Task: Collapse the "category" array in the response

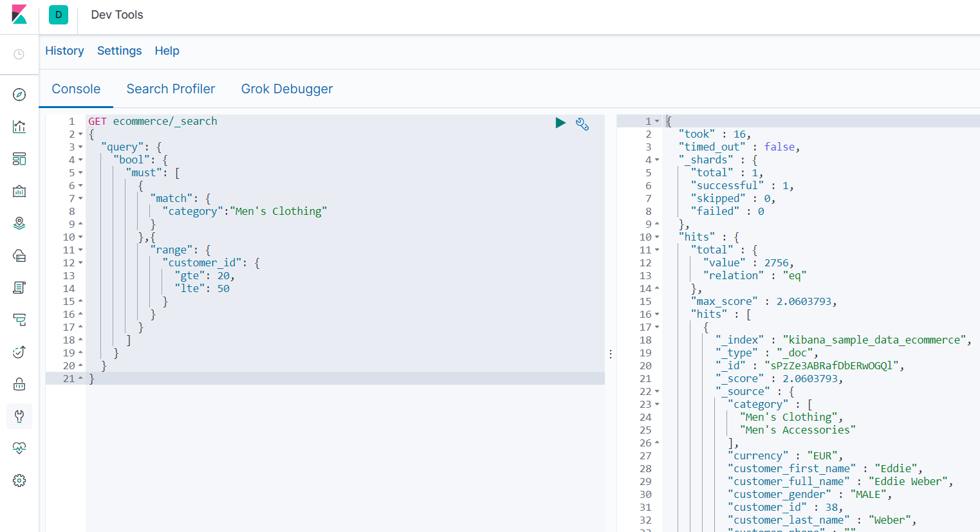Action: pyautogui.click(x=657, y=405)
